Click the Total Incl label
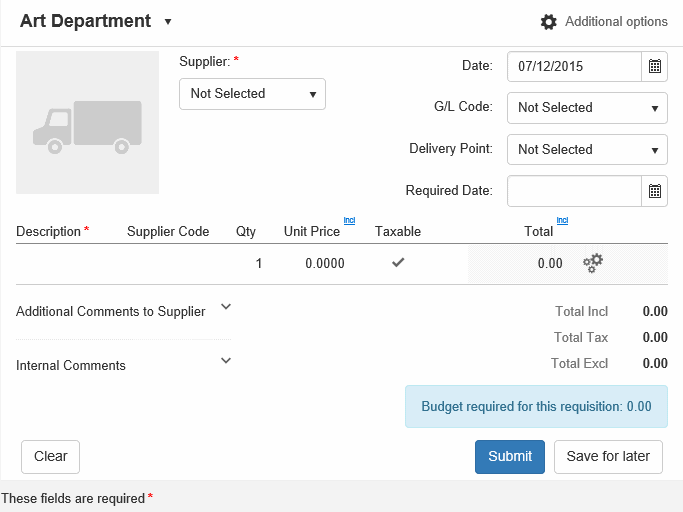This screenshot has height=512, width=683. coord(582,312)
